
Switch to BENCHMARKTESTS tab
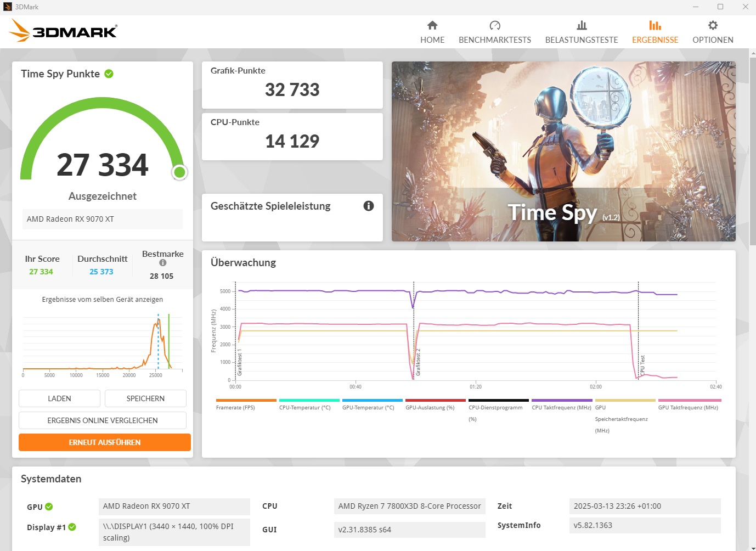point(495,32)
